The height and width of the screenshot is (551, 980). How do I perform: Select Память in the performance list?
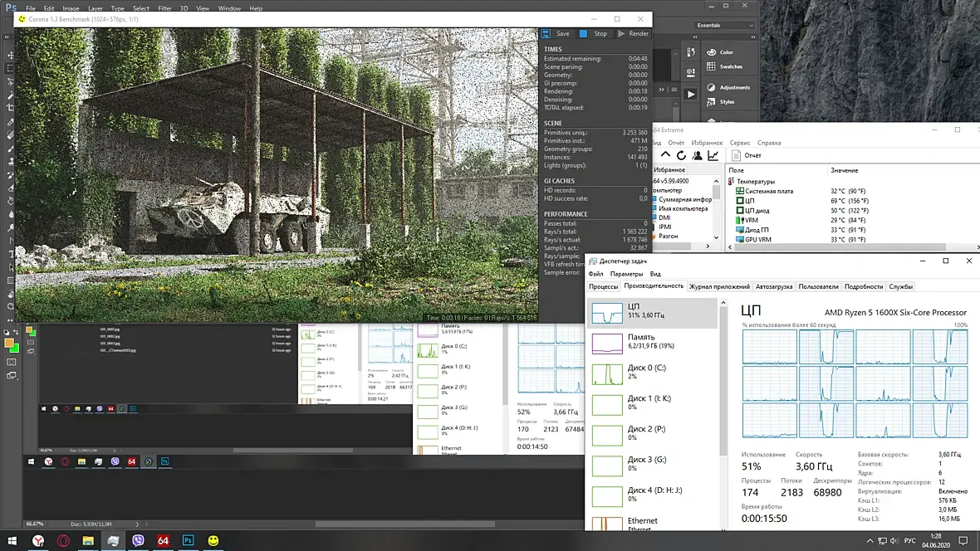click(652, 341)
